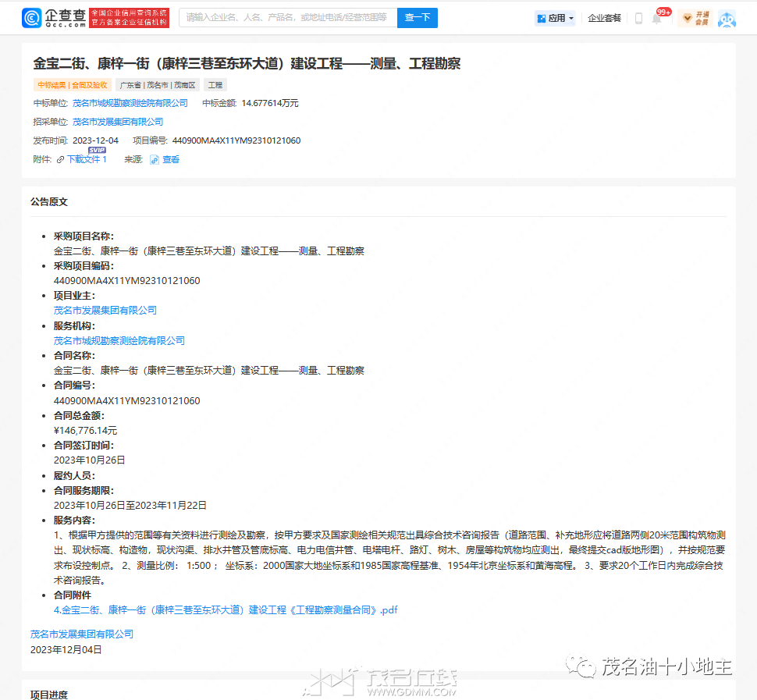Click the 查一下 search button

point(417,18)
